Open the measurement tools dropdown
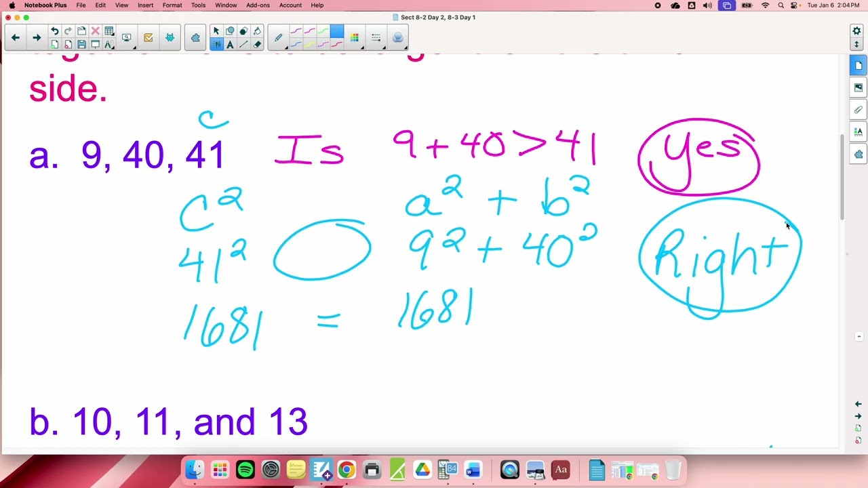The image size is (868, 488). pos(108,44)
